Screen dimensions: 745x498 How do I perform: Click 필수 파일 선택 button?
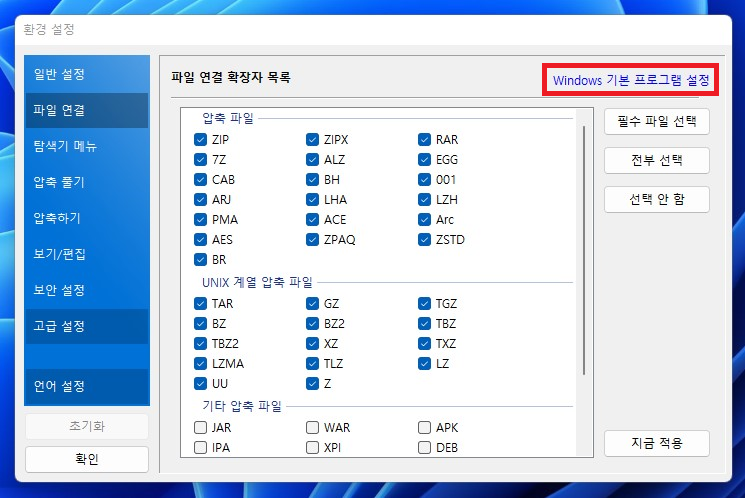tap(657, 121)
